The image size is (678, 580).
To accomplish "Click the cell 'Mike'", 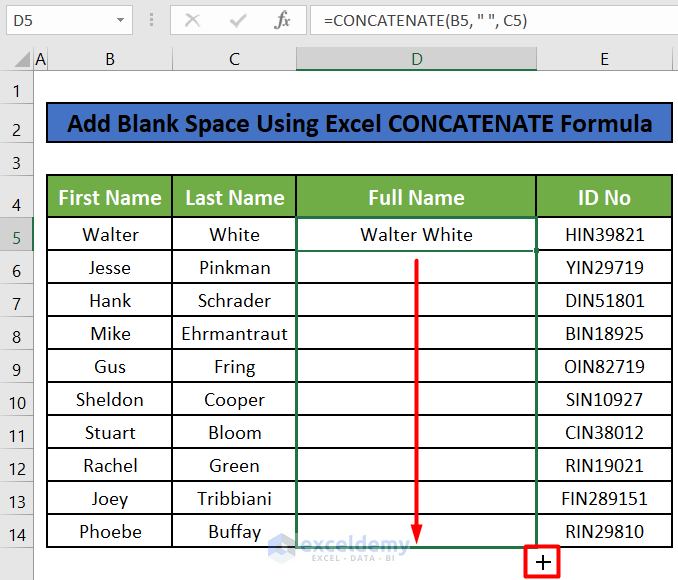I will pyautogui.click(x=110, y=333).
